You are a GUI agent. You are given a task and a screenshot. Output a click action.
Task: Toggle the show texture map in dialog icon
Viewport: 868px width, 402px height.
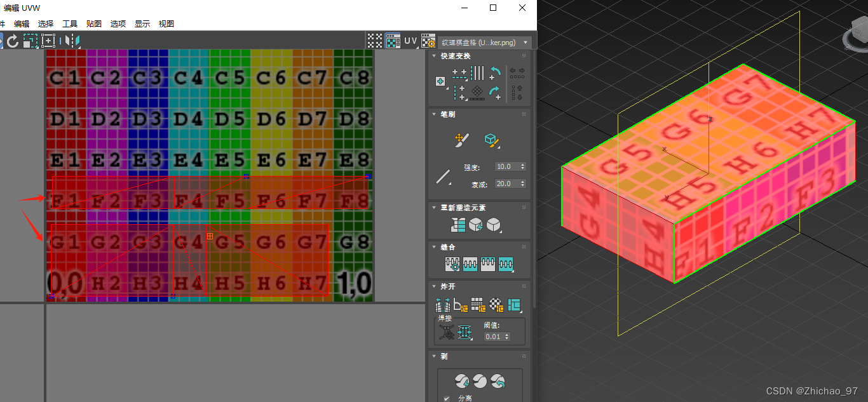click(393, 41)
